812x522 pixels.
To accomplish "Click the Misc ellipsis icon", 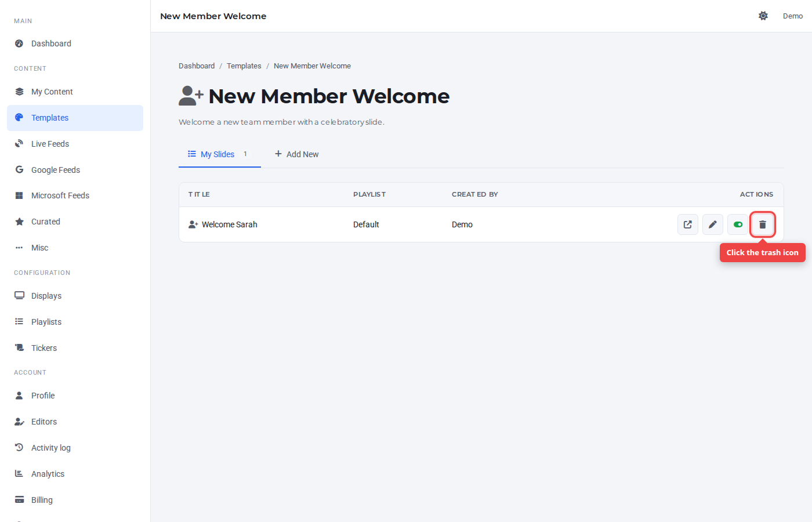I will (19, 248).
